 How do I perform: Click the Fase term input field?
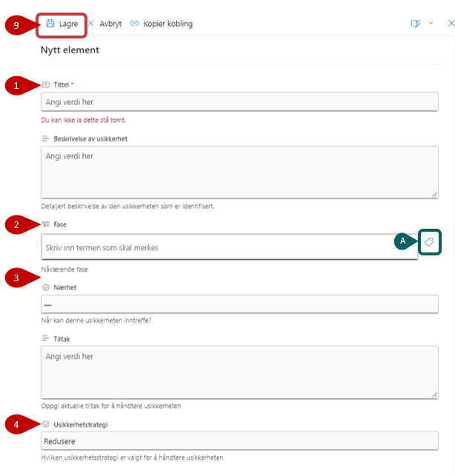point(228,247)
